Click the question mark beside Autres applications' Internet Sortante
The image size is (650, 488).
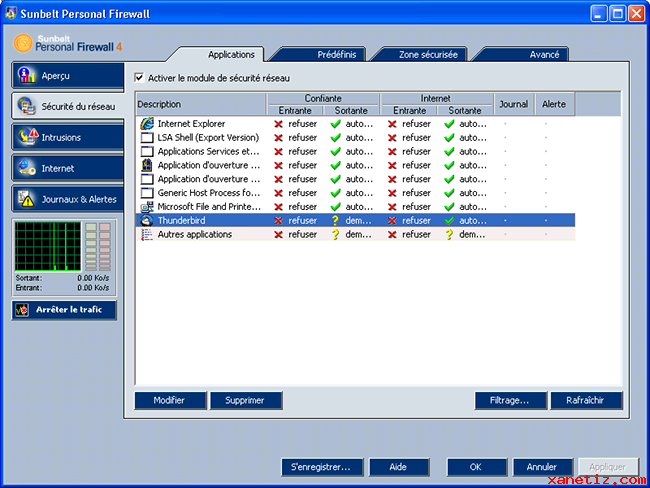(449, 235)
